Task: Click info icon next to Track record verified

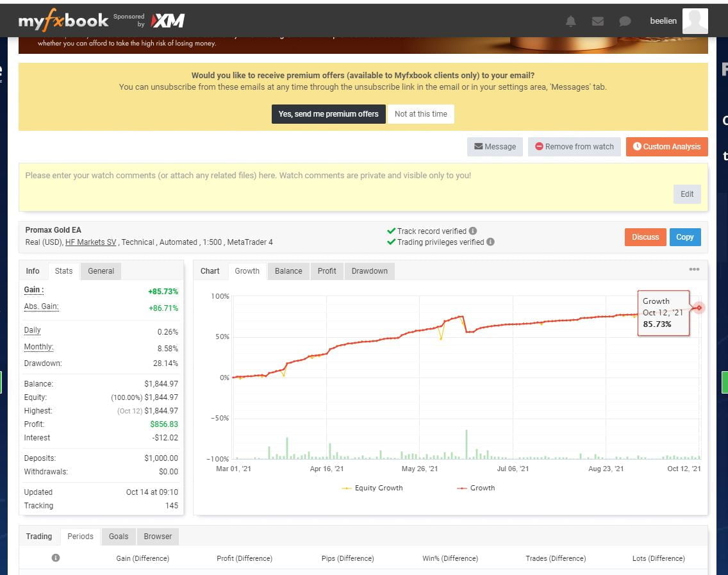Action: [x=472, y=231]
